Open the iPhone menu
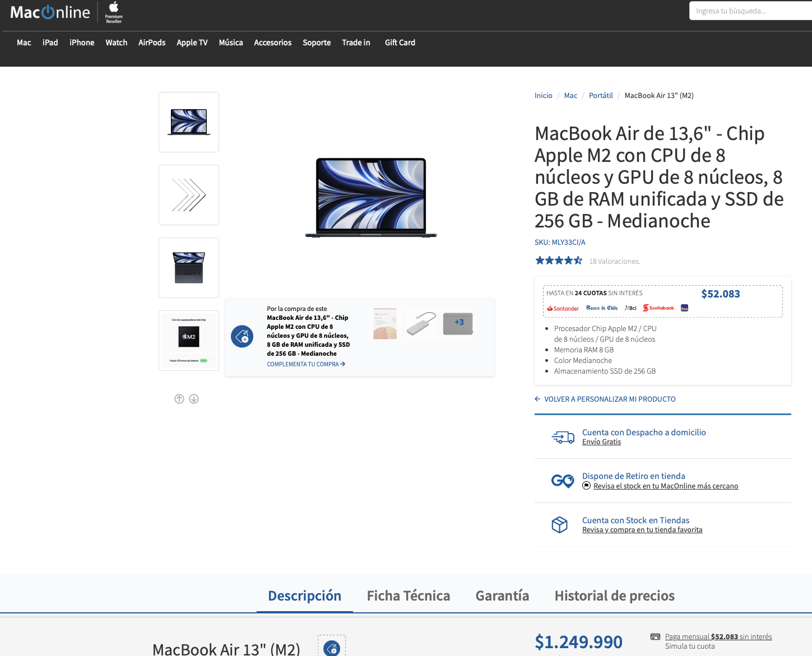 click(82, 43)
